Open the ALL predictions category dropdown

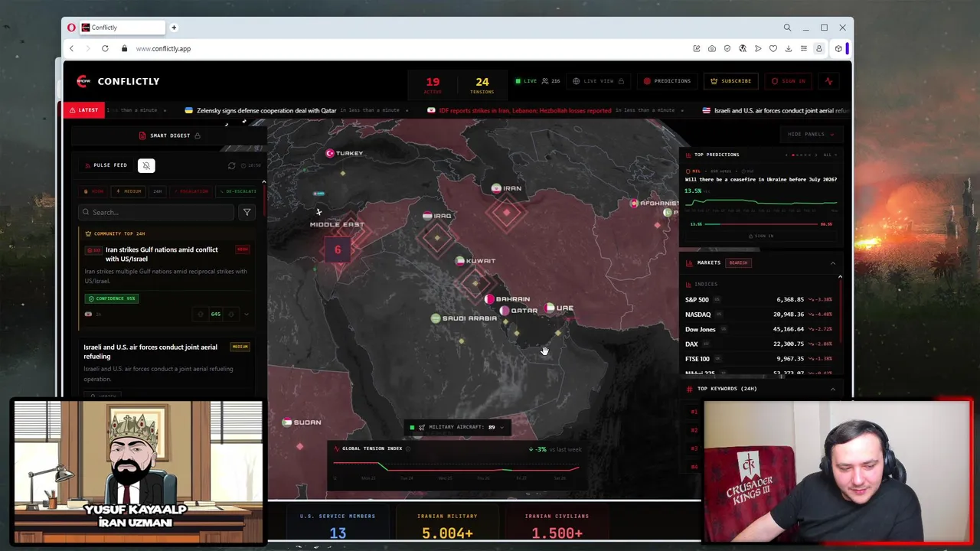click(830, 155)
